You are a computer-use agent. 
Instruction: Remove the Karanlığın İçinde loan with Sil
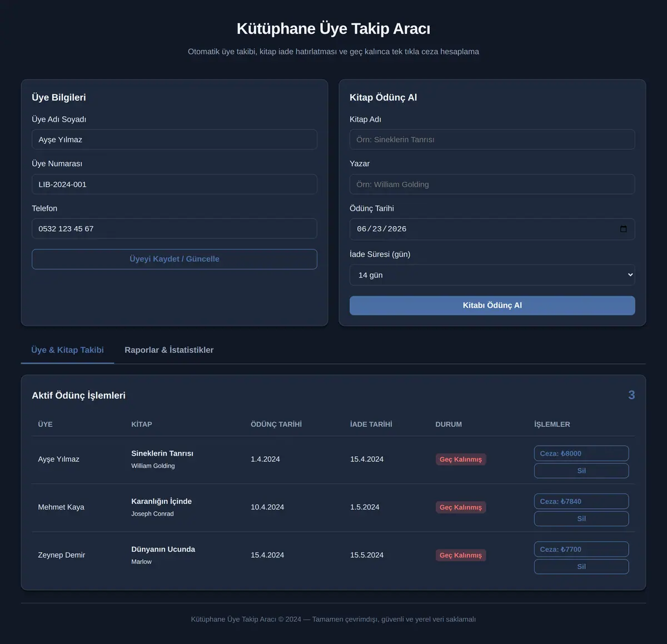pos(581,518)
